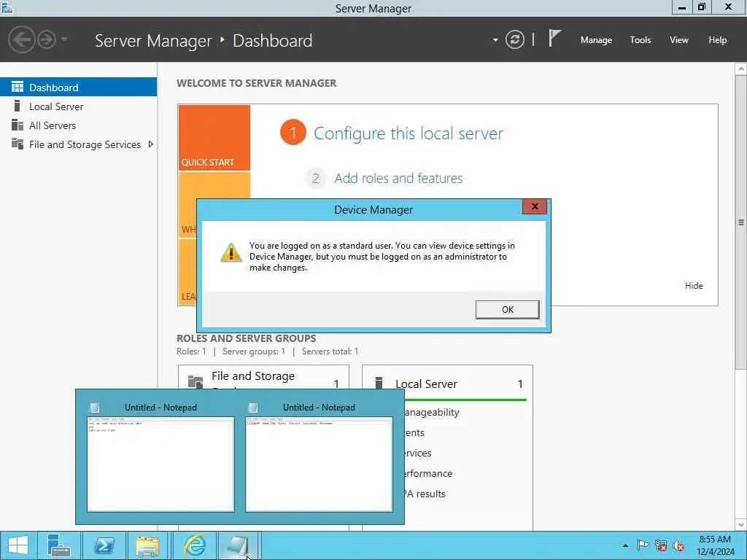
Task: Click the volume tray icon
Action: [x=678, y=545]
